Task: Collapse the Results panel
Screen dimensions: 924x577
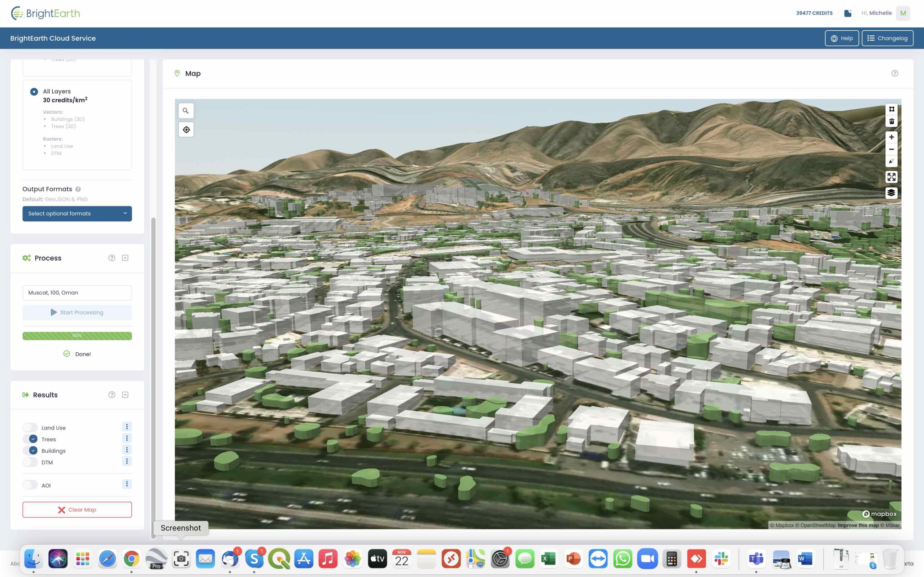Action: [125, 395]
